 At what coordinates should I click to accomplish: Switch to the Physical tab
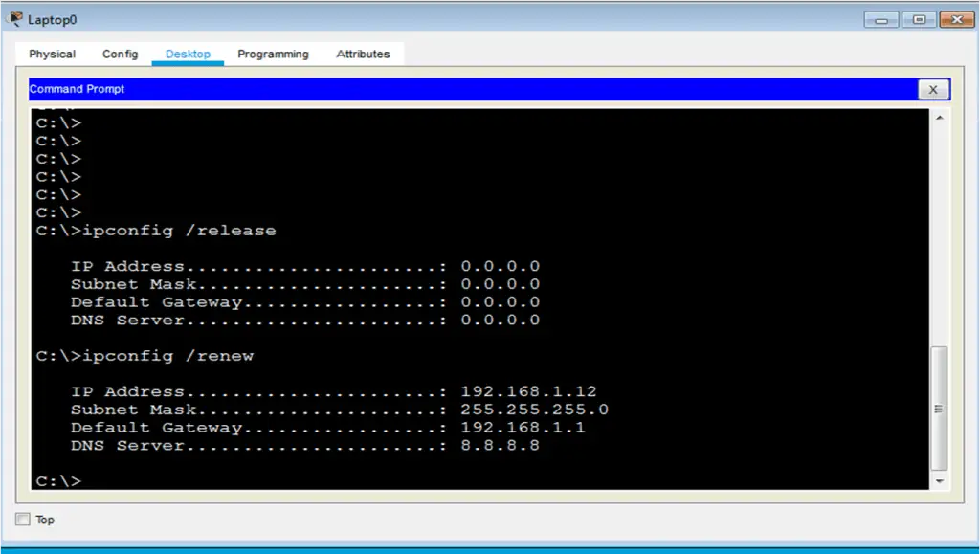52,55
